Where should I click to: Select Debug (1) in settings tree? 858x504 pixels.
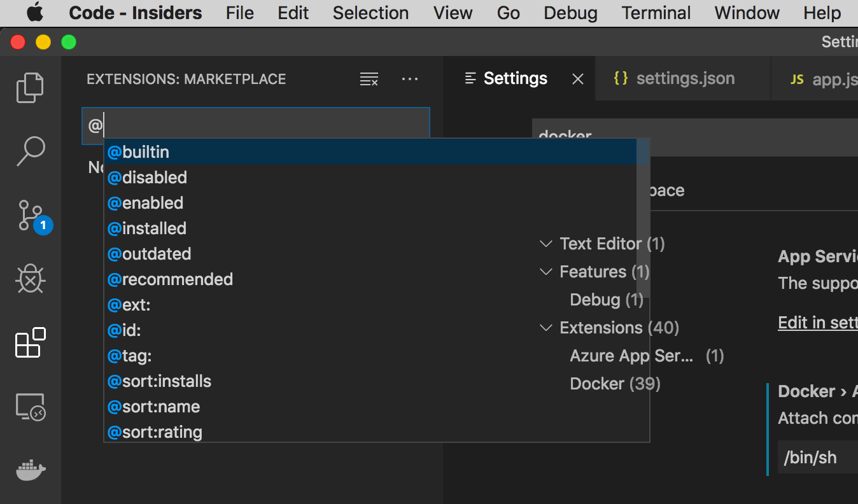607,300
